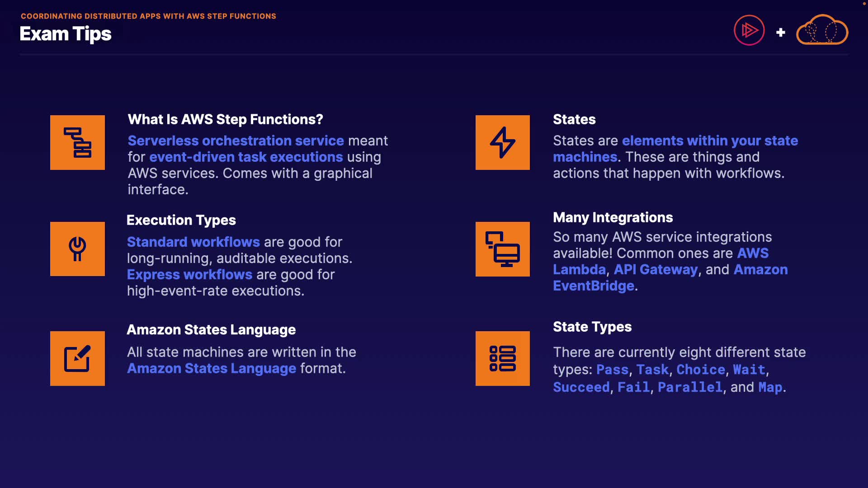Click the orange course title at top
868x488 pixels.
point(148,16)
